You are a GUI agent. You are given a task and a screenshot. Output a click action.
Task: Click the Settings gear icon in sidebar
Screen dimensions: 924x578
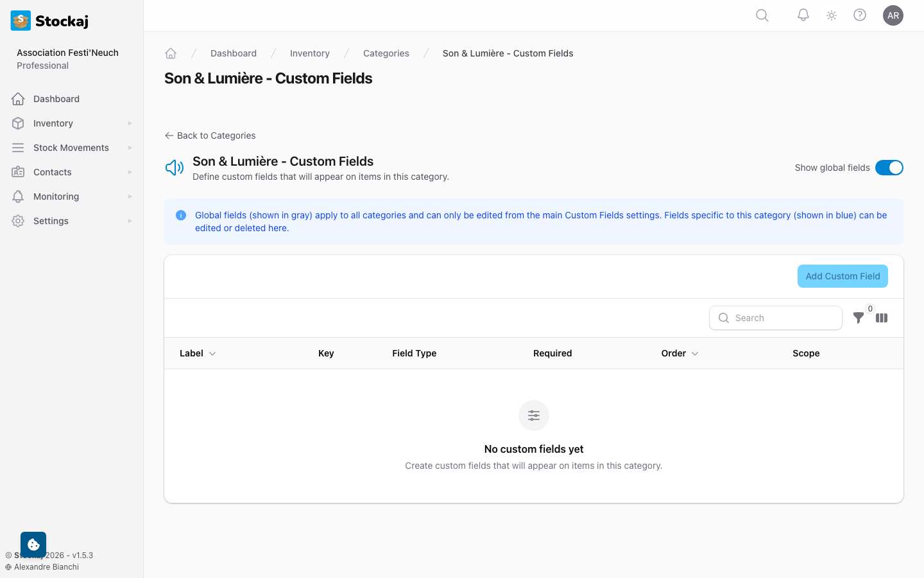pyautogui.click(x=18, y=221)
